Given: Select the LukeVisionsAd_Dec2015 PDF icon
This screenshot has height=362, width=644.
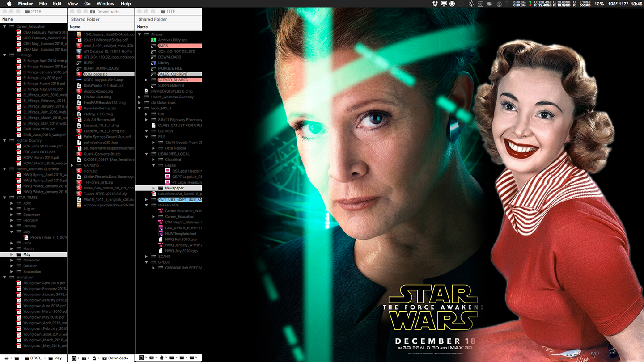Looking at the screenshot, I should click(x=153, y=194).
